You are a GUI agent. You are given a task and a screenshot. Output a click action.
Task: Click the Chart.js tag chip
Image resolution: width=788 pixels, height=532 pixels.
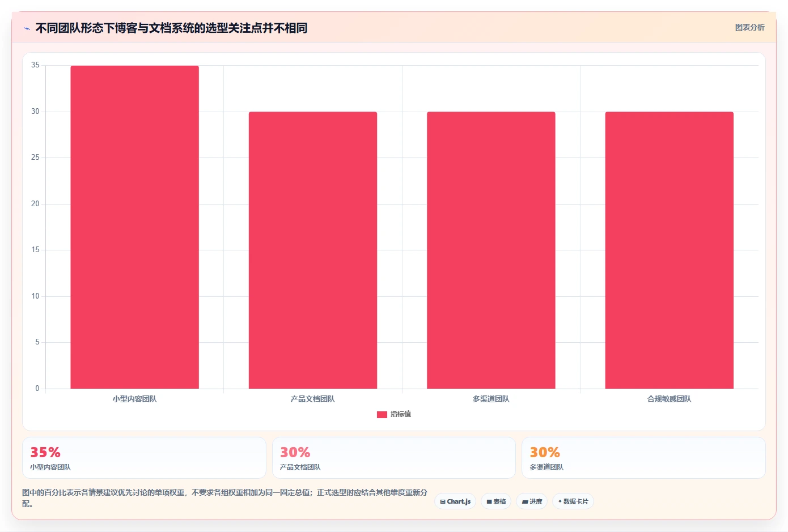coord(455,501)
